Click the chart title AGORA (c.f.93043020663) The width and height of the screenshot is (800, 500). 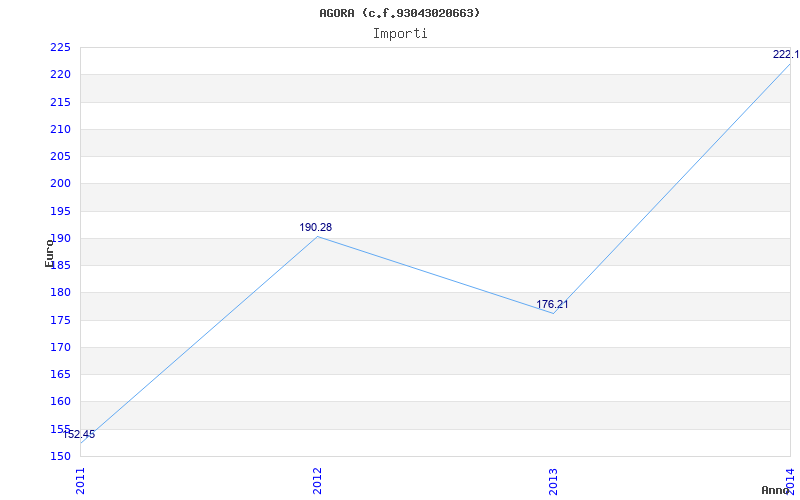click(399, 13)
